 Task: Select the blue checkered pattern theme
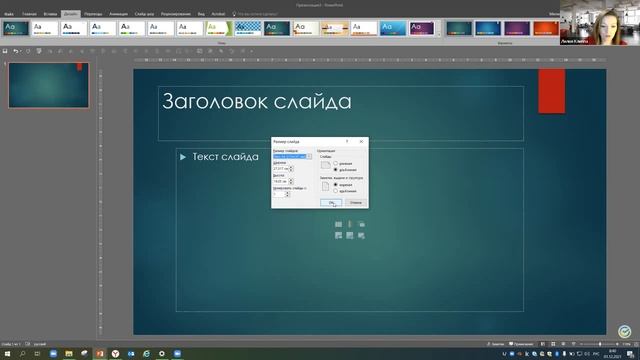coord(248,29)
